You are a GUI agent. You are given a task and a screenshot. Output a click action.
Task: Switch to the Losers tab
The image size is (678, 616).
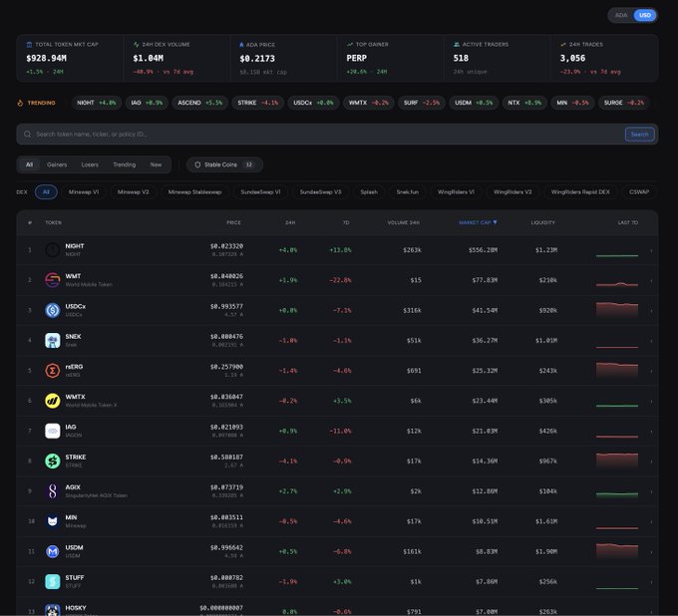pyautogui.click(x=90, y=164)
